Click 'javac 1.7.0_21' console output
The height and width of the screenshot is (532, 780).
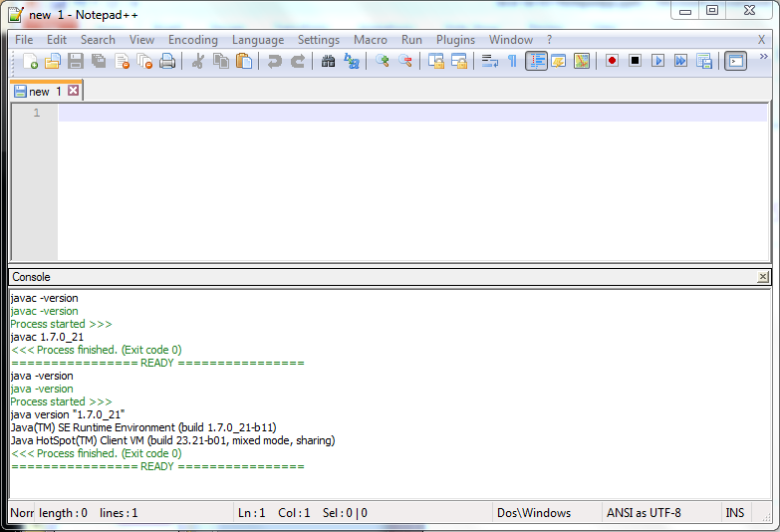coord(47,337)
